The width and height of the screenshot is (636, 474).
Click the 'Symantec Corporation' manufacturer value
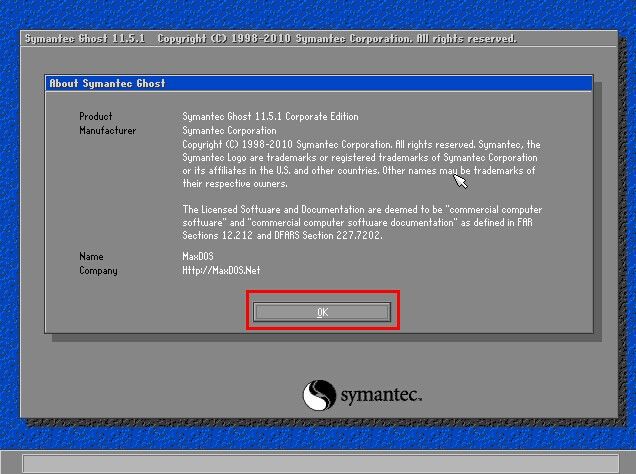click(230, 131)
